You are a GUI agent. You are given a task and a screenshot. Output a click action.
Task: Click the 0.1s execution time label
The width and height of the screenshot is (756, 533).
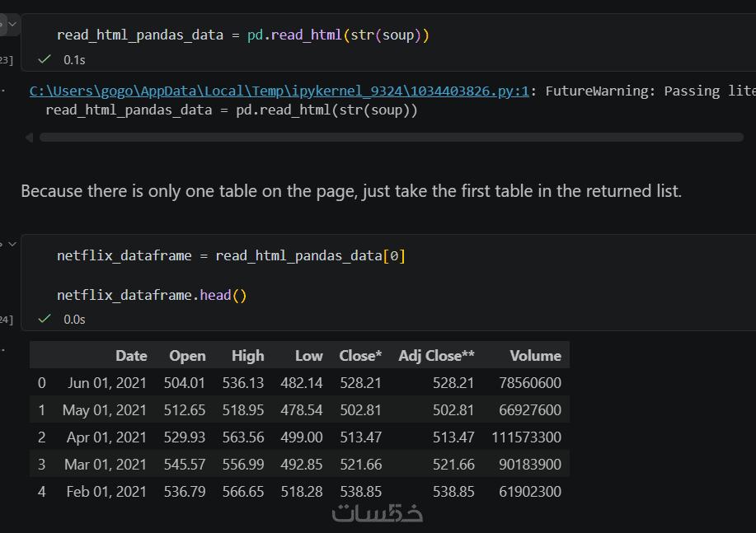pyautogui.click(x=74, y=59)
